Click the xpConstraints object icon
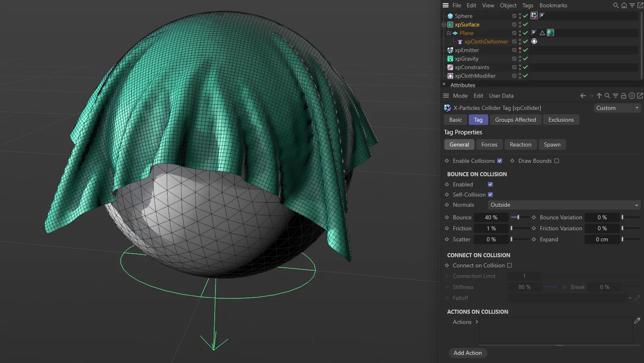644x363 pixels. [x=450, y=67]
